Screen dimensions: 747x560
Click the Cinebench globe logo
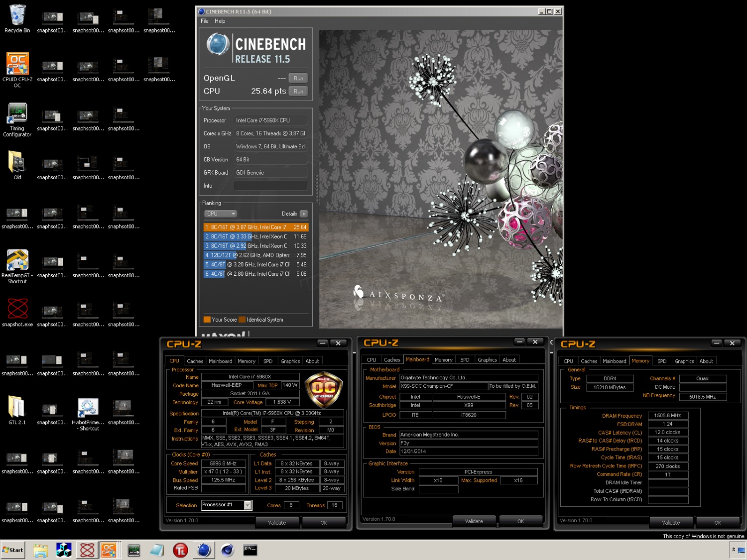pos(218,44)
